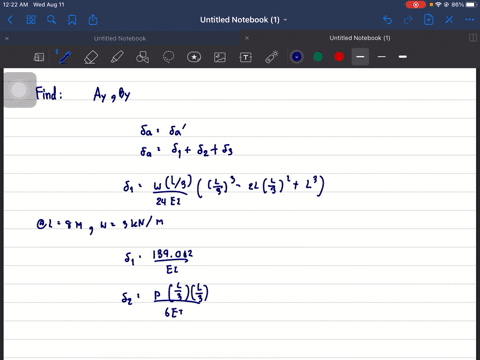Screen dimensions: 480x360
Task: Tap the floating assistive touch button
Action: point(19,90)
